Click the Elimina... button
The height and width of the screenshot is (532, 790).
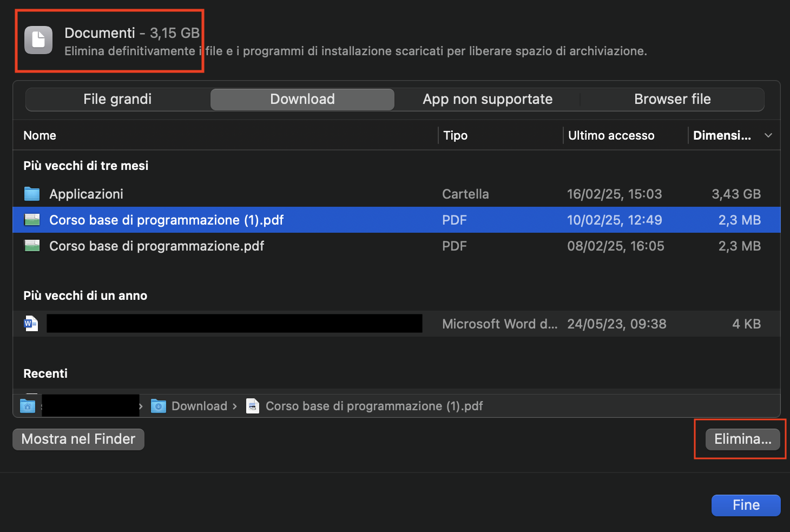tap(742, 439)
